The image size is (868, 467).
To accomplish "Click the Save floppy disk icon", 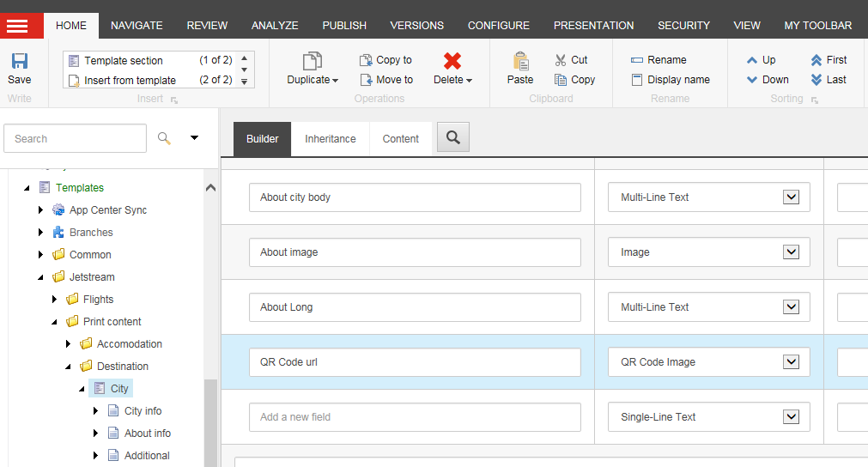I will click(x=20, y=60).
